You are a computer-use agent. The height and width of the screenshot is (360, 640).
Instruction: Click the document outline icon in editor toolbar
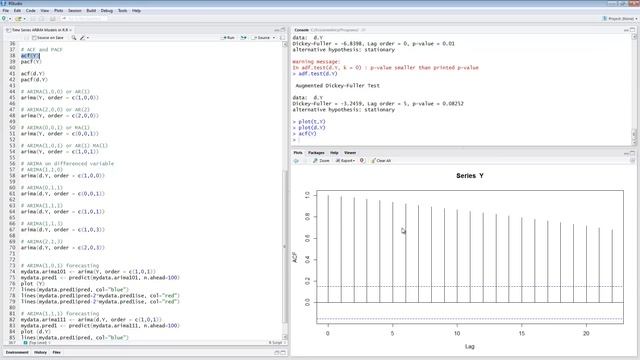tap(282, 38)
